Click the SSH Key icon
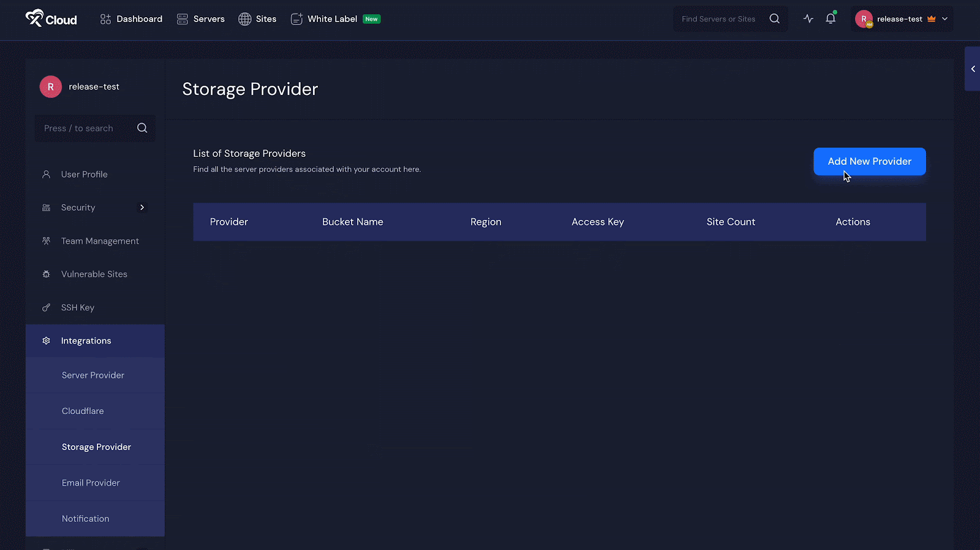Viewport: 980px width, 550px height. (x=46, y=307)
